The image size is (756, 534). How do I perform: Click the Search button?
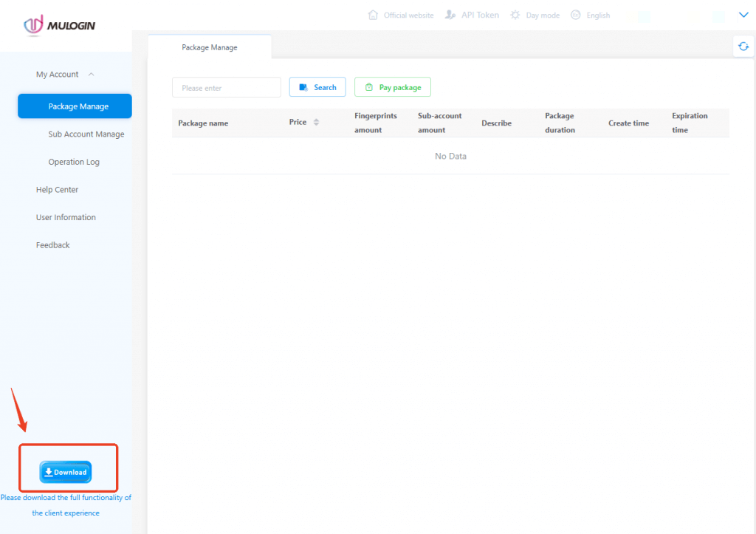pyautogui.click(x=317, y=87)
